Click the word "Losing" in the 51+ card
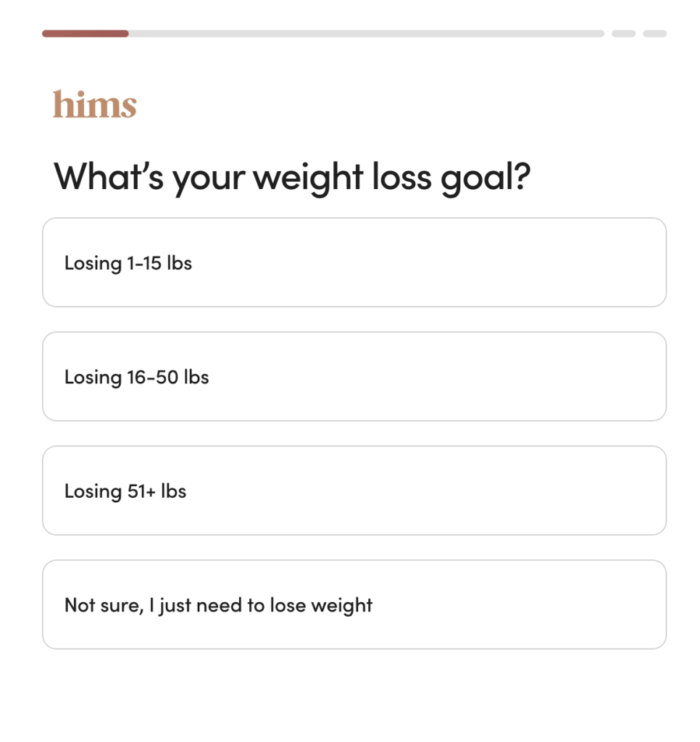The width and height of the screenshot is (700, 742). (91, 491)
